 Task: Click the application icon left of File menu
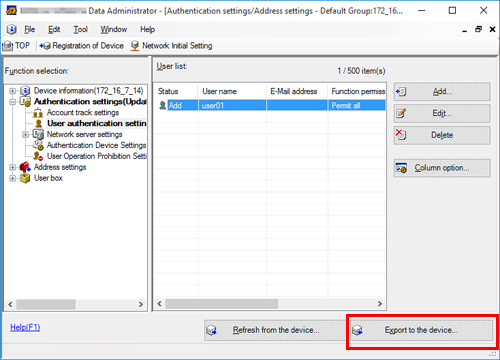tap(11, 30)
